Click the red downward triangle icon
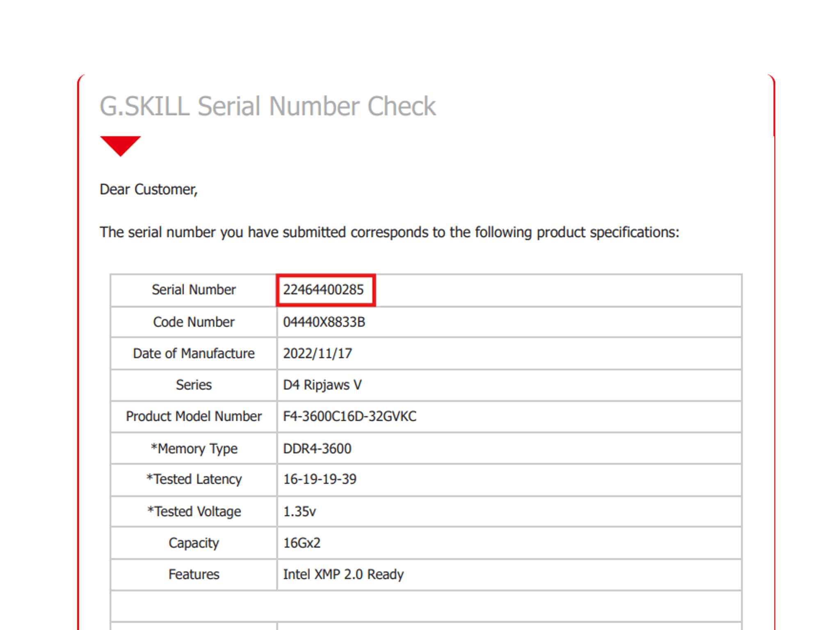This screenshot has height=630, width=840. (x=120, y=146)
